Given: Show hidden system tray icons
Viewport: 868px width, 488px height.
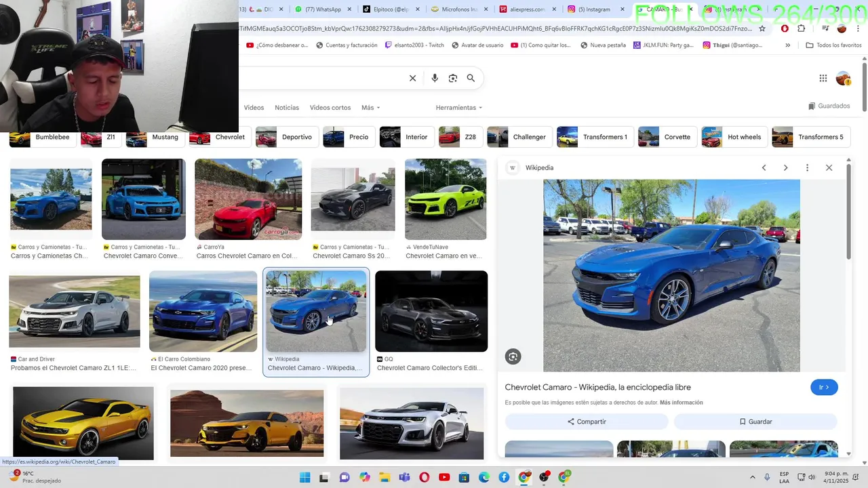Looking at the screenshot, I should click(752, 477).
